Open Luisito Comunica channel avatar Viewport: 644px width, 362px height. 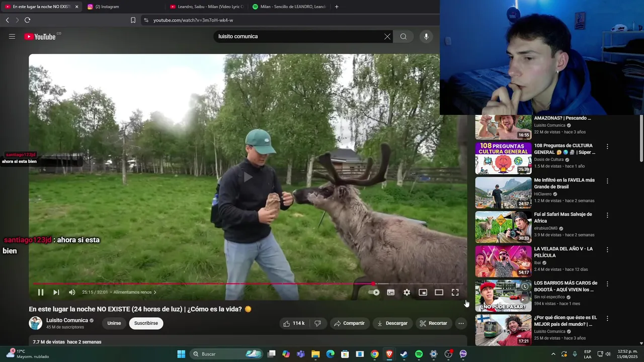[x=35, y=323]
